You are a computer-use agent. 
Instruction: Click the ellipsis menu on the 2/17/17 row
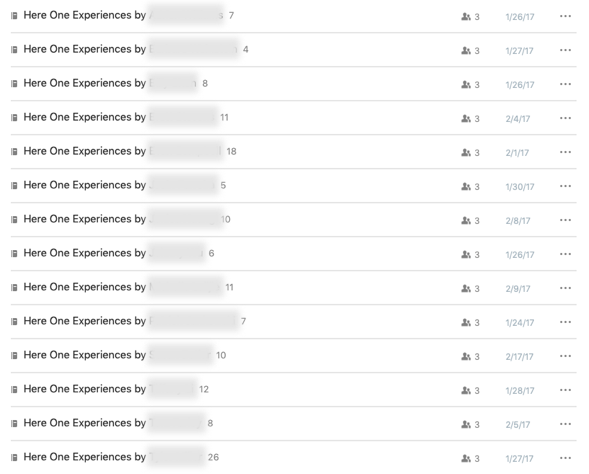(565, 356)
